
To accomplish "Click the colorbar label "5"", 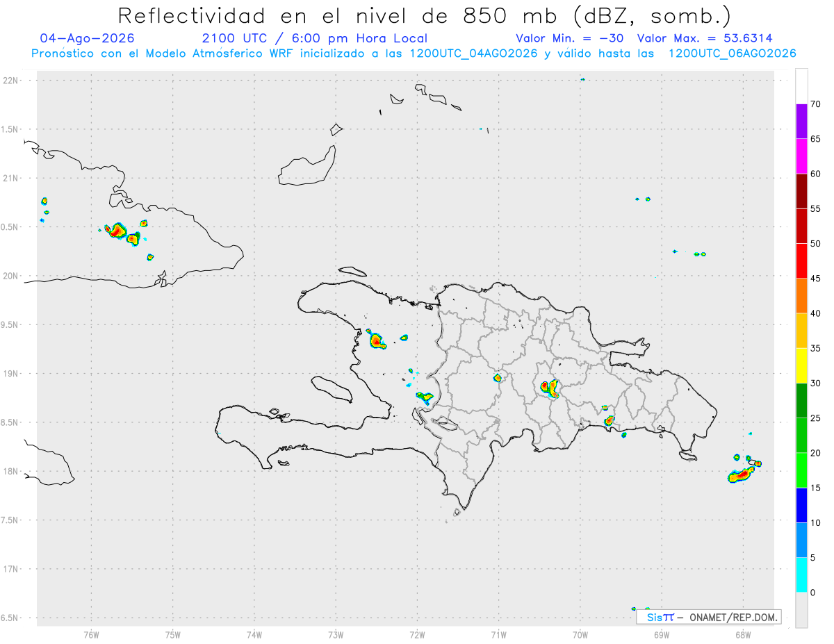I will pyautogui.click(x=812, y=558).
